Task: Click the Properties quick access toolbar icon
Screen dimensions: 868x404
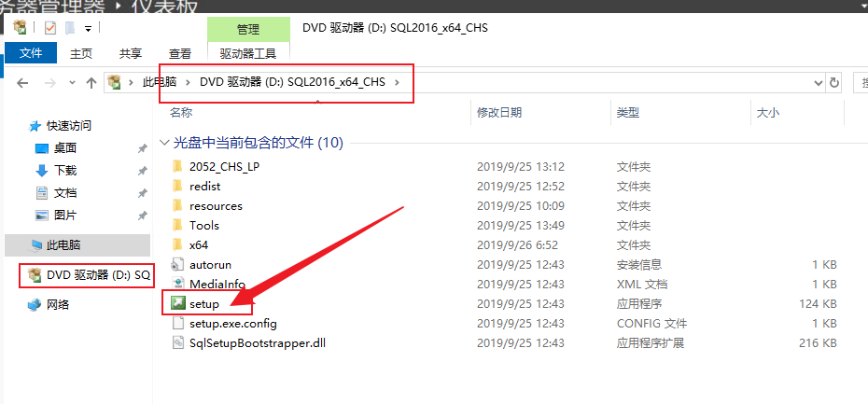Action: [x=50, y=28]
